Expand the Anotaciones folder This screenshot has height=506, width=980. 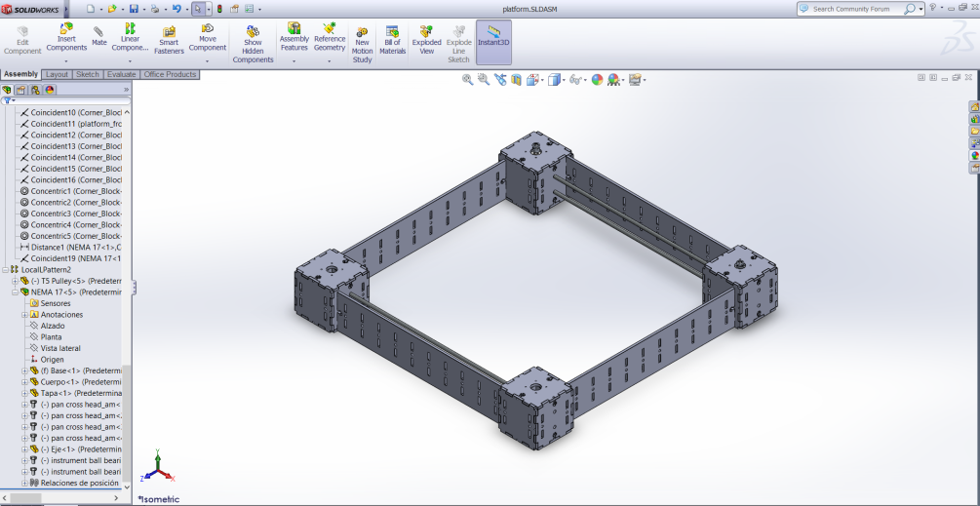tap(25, 315)
